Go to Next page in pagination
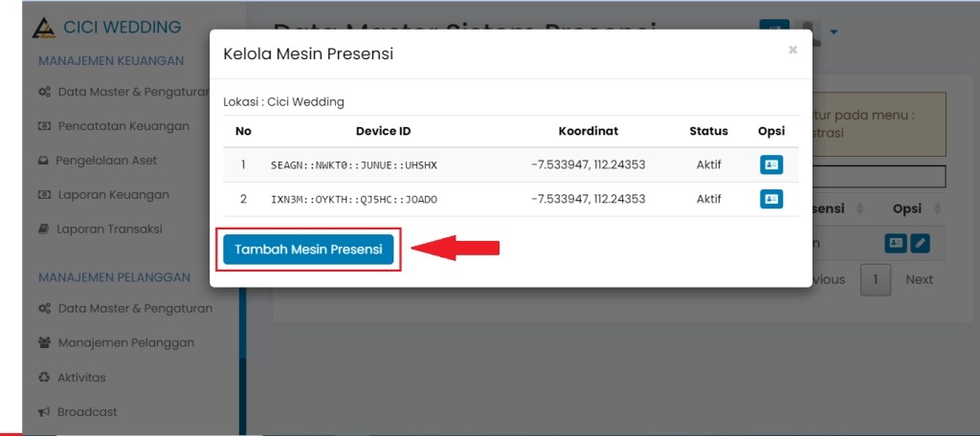This screenshot has width=980, height=436. (x=919, y=279)
